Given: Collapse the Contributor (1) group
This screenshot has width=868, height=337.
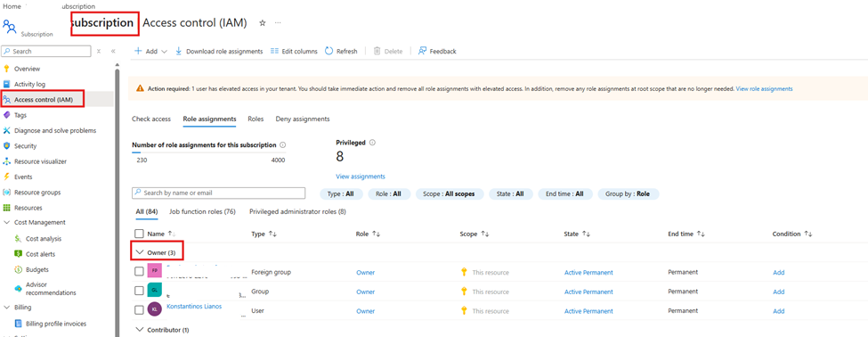Looking at the screenshot, I should click(140, 330).
